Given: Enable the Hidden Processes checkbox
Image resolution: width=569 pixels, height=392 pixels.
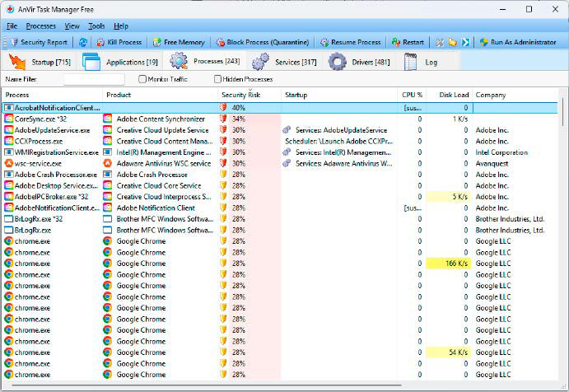Looking at the screenshot, I should [217, 79].
